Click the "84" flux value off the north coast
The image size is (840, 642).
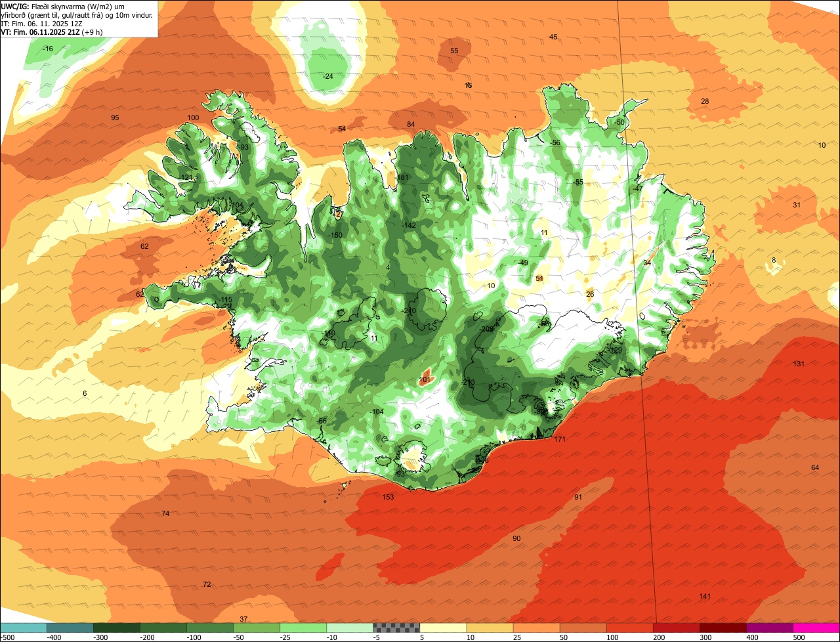pyautogui.click(x=411, y=125)
